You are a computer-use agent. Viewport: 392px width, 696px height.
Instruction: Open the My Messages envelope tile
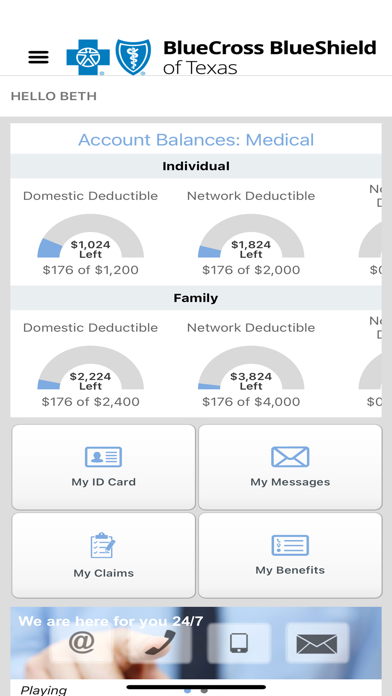pyautogui.click(x=290, y=467)
